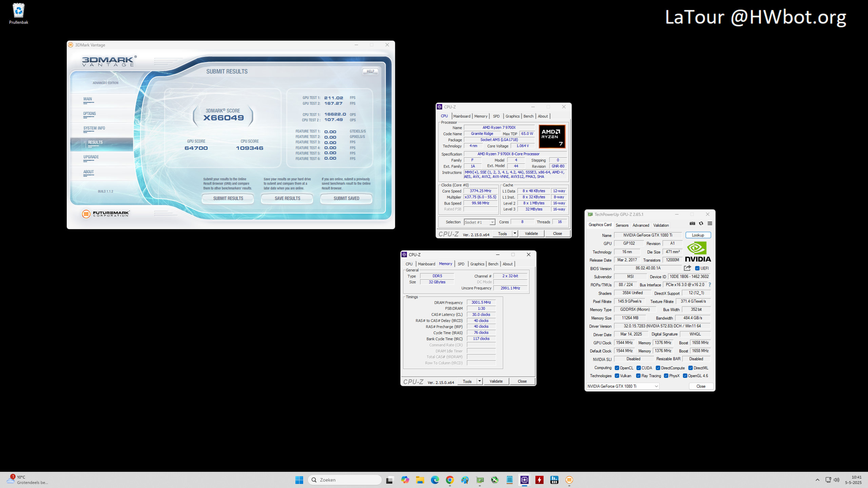
Task: Click Close button in GPU-Z window
Action: (x=701, y=386)
